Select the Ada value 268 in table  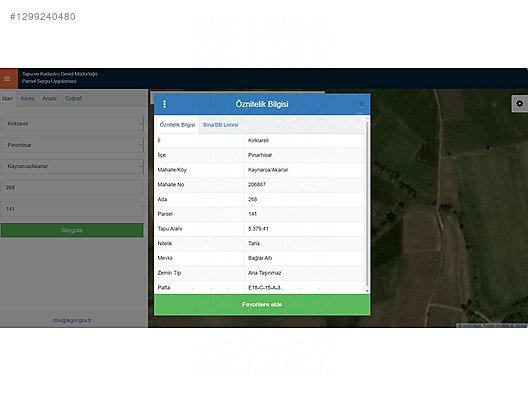253,199
